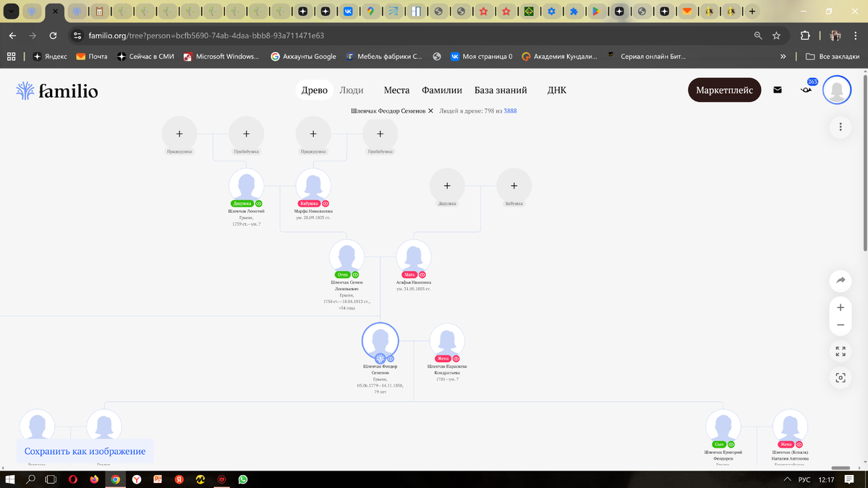Toggle eye icon by Наталия Антонова Жена badge
This screenshot has width=868, height=488.
(799, 444)
